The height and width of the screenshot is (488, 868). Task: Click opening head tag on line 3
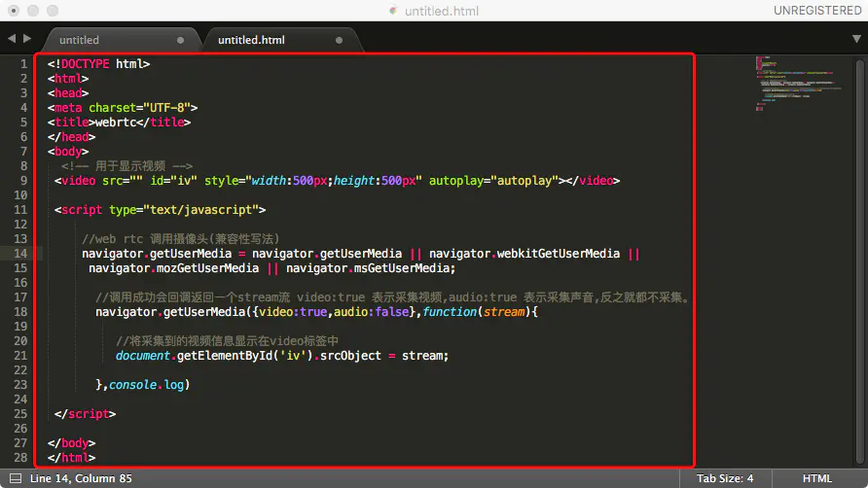[68, 92]
